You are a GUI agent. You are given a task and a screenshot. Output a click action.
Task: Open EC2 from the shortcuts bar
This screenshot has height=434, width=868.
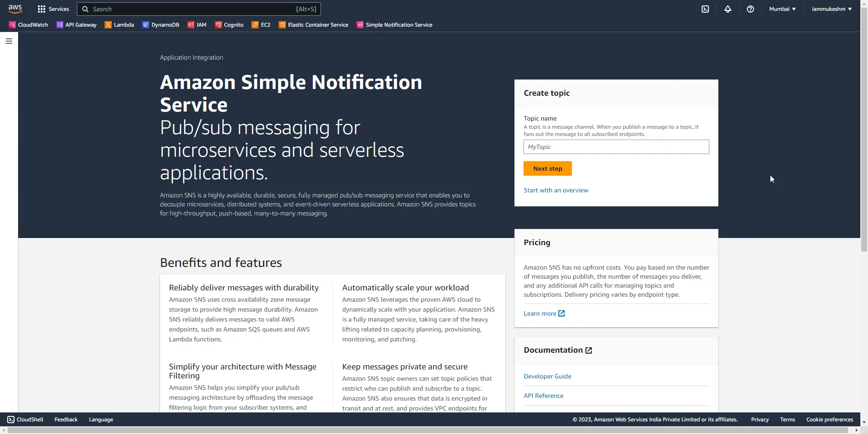point(261,25)
